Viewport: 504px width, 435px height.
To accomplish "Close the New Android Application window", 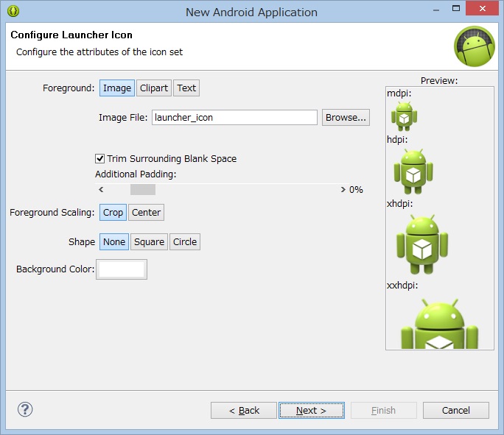I will pyautogui.click(x=482, y=9).
